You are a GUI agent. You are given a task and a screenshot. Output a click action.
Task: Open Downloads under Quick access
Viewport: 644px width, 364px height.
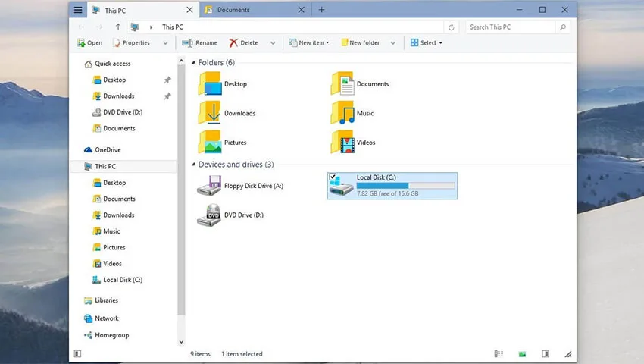(x=114, y=96)
